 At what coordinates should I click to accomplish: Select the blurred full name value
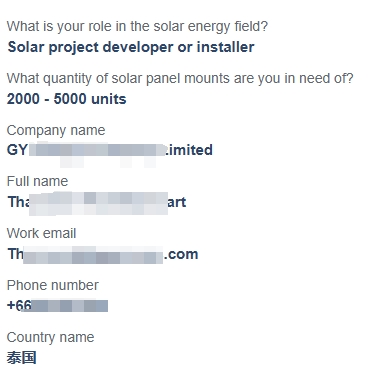pyautogui.click(x=97, y=202)
